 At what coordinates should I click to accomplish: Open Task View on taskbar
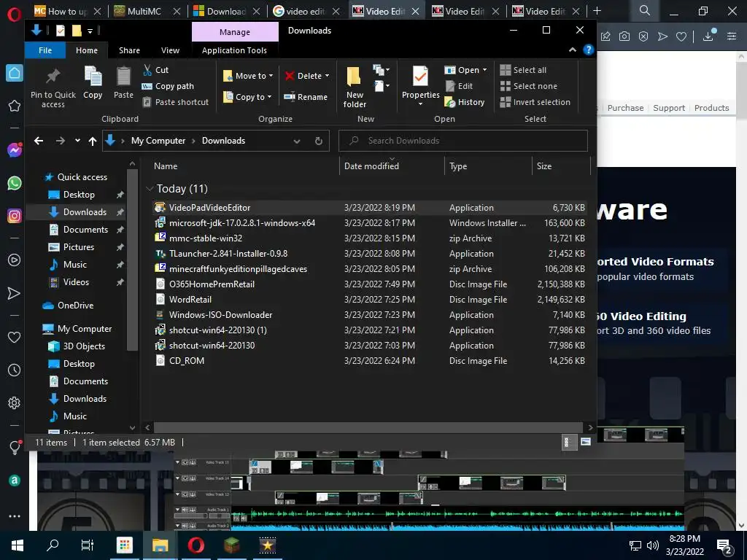pos(88,545)
